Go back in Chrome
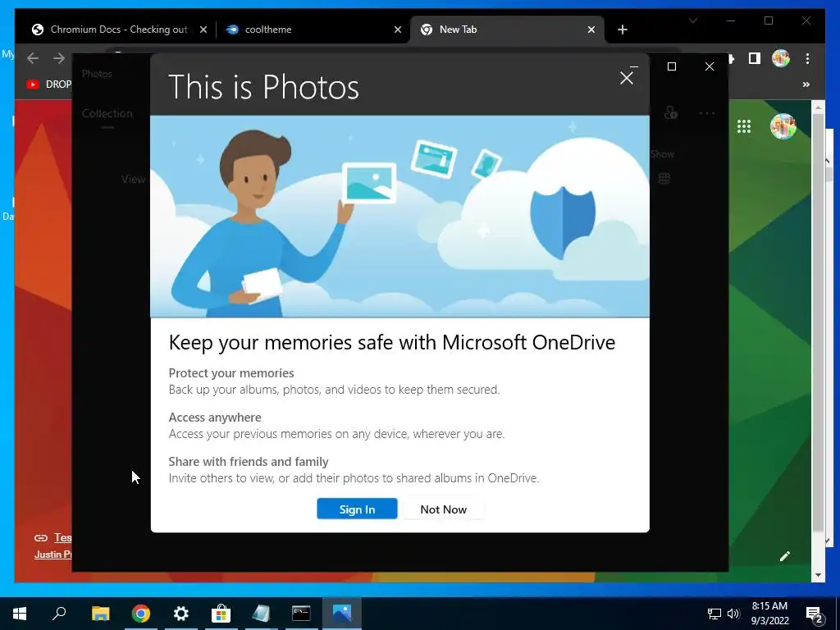 pyautogui.click(x=33, y=58)
